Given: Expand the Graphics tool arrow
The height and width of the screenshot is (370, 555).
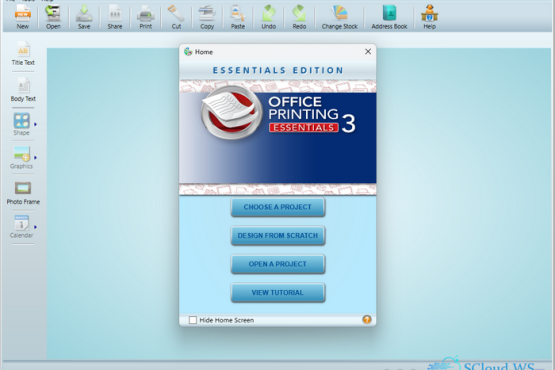Looking at the screenshot, I should pyautogui.click(x=35, y=158).
